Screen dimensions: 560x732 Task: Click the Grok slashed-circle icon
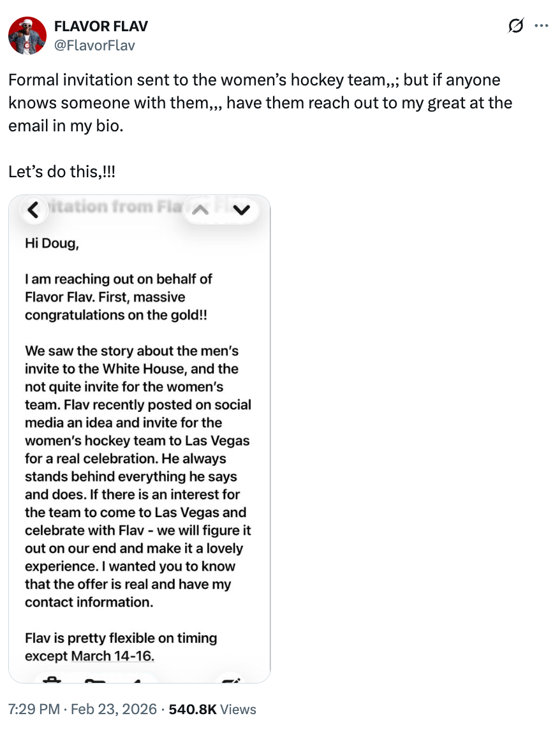(x=515, y=26)
